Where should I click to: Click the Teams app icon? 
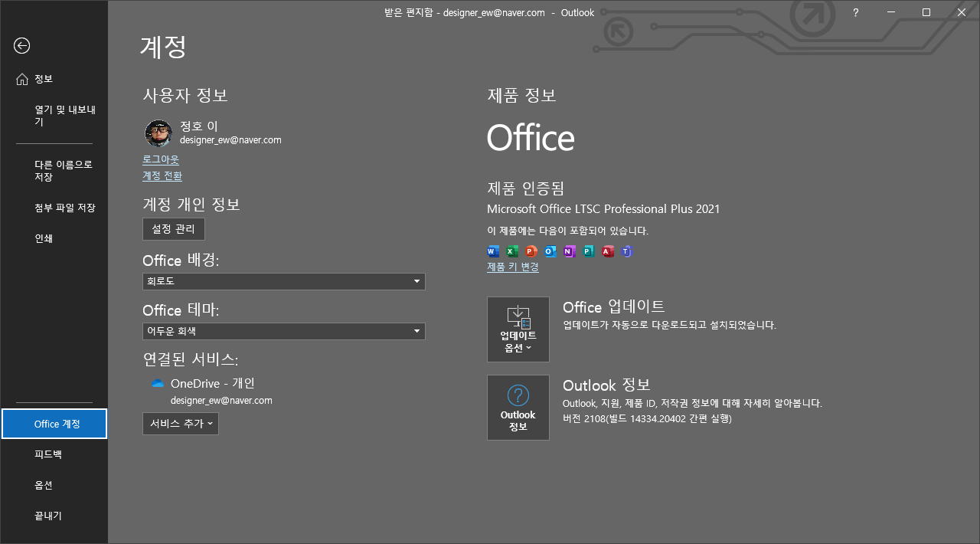627,251
